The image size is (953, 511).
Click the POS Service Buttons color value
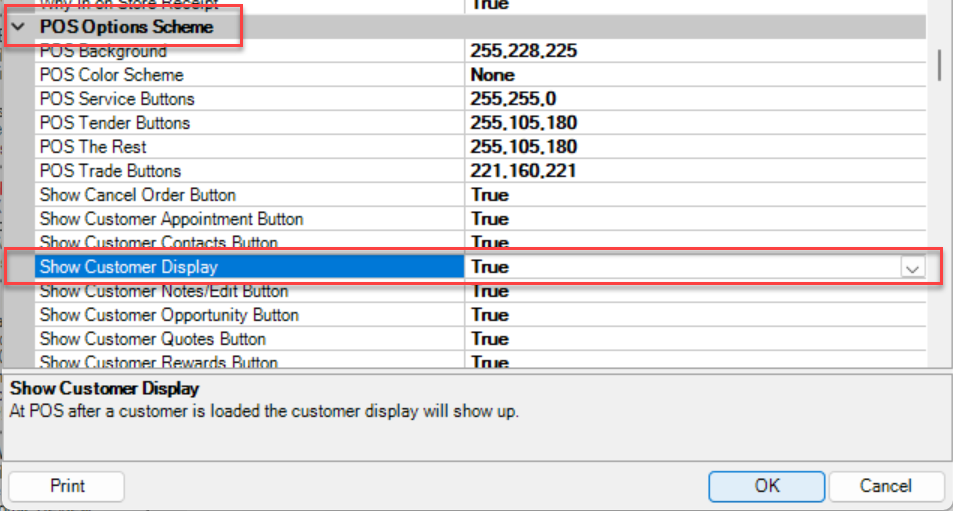point(519,99)
